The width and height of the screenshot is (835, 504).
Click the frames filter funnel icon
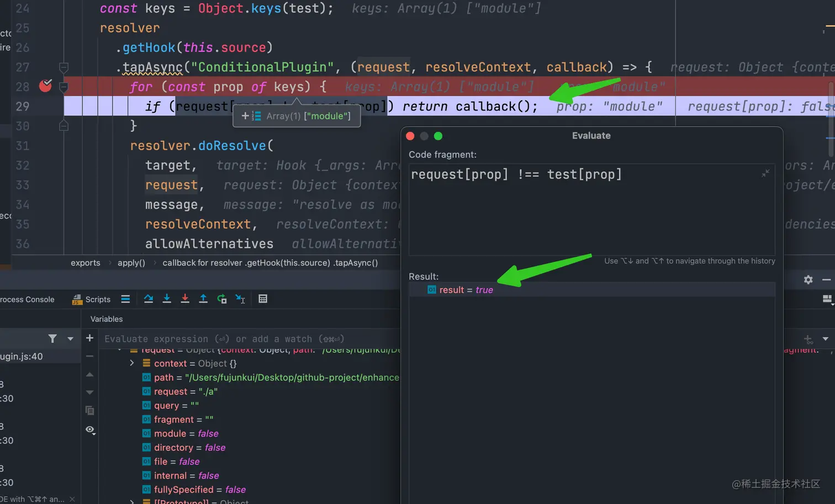52,338
